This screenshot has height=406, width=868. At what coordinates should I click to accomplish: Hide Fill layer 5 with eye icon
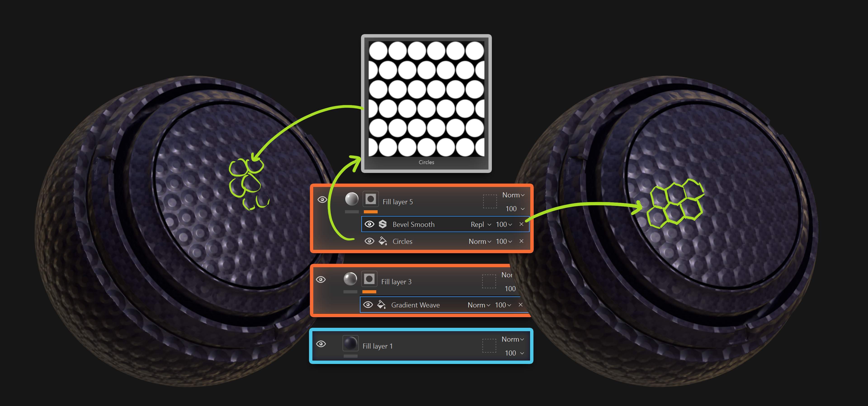[x=322, y=199]
